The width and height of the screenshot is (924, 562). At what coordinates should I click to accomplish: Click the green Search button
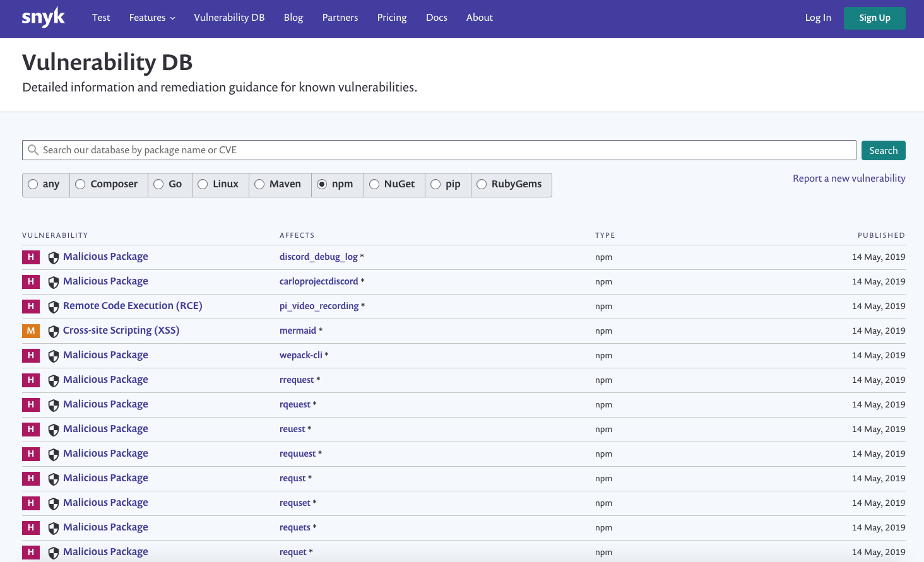tap(884, 150)
